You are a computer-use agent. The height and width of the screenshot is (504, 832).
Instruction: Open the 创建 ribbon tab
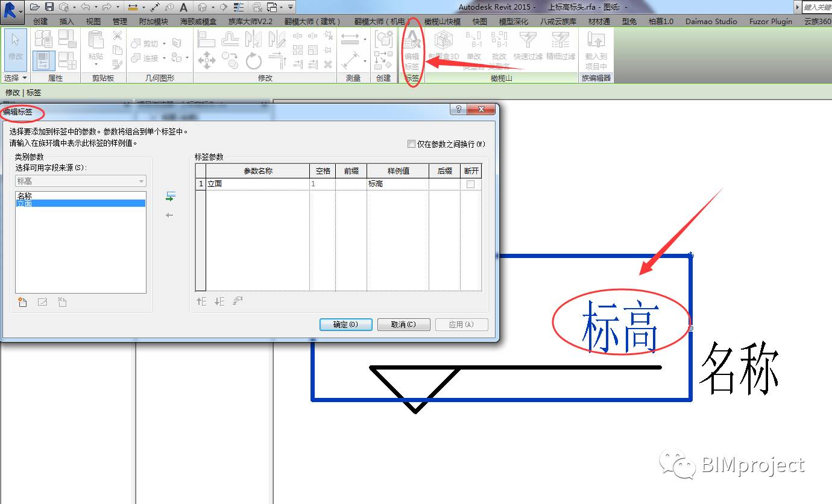tap(40, 21)
